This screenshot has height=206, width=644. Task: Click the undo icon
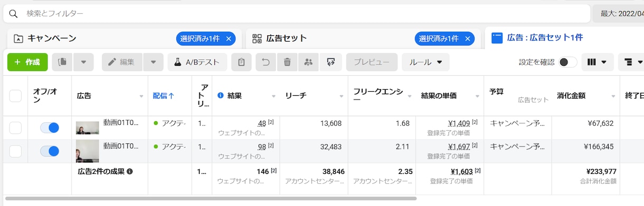tap(266, 62)
